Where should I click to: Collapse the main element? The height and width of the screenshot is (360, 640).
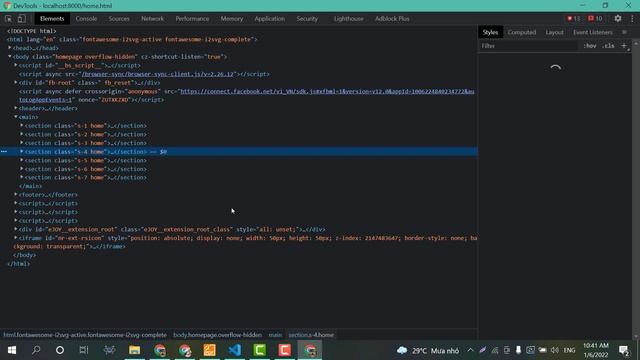coord(16,117)
